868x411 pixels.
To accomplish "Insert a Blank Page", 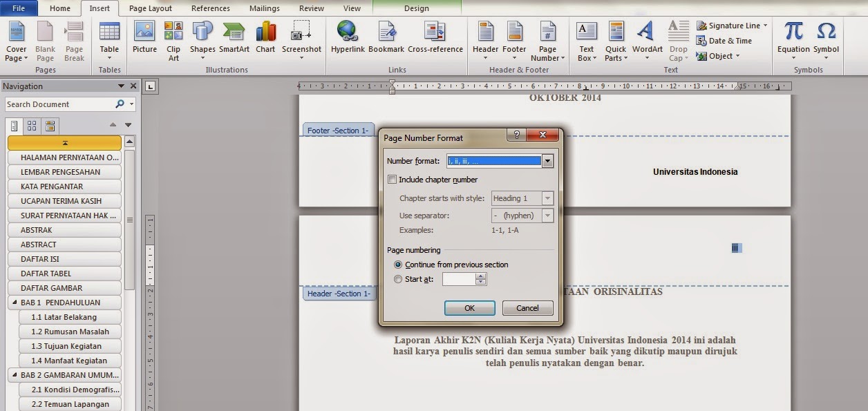I will [46, 41].
